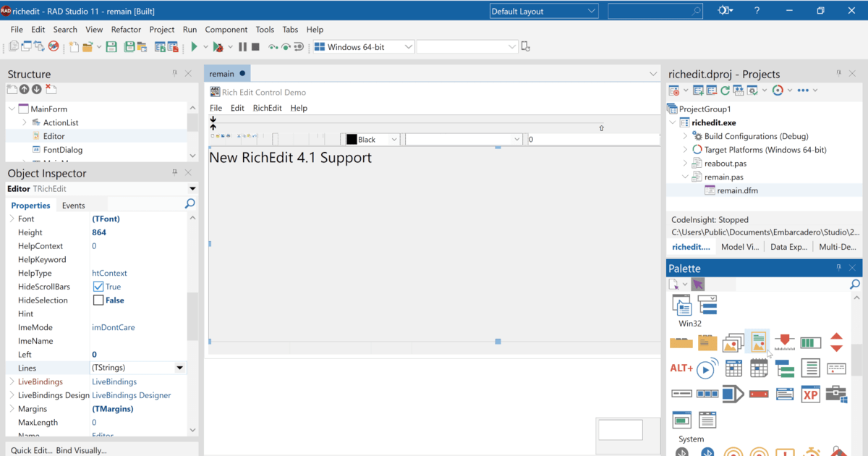Select the Stop icon in the debug toolbar

pyautogui.click(x=255, y=46)
